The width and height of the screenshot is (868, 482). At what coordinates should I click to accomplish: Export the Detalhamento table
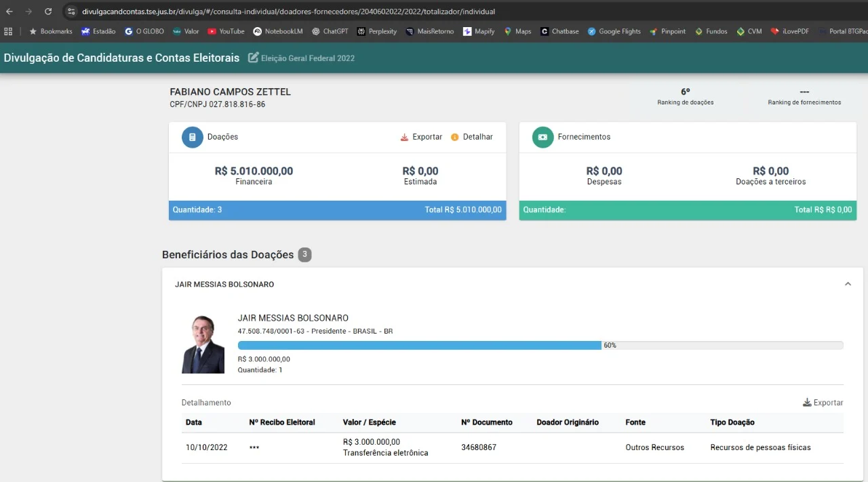coord(823,403)
